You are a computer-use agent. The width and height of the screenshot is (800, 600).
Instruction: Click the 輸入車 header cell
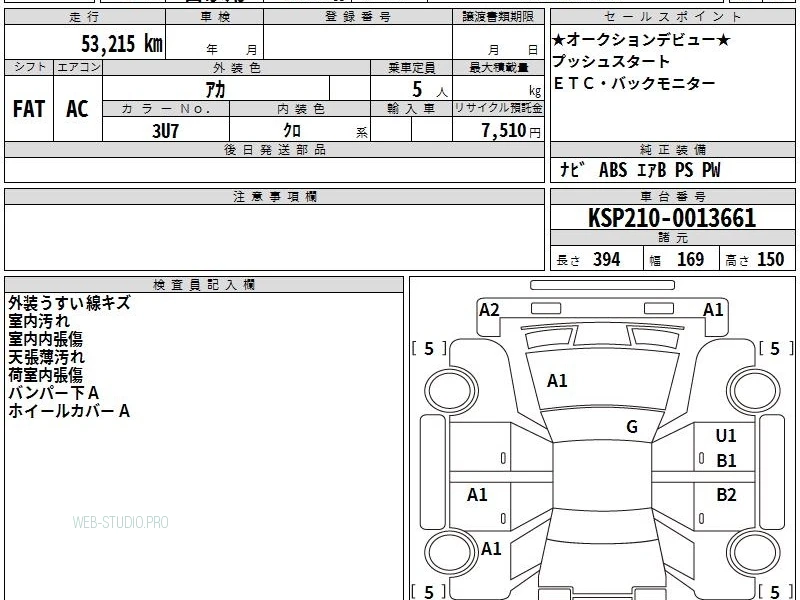click(x=411, y=109)
